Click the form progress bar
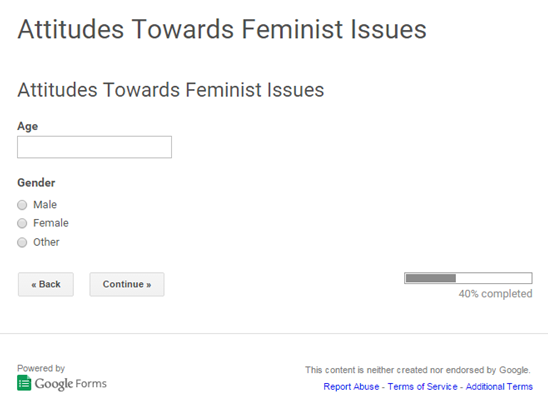Screen dimensions: 548x394 point(468,278)
